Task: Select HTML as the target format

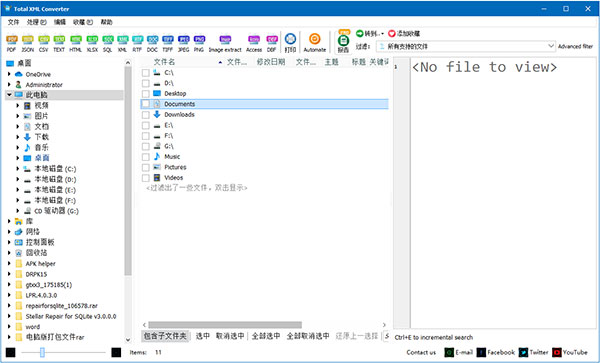Action: 75,43
